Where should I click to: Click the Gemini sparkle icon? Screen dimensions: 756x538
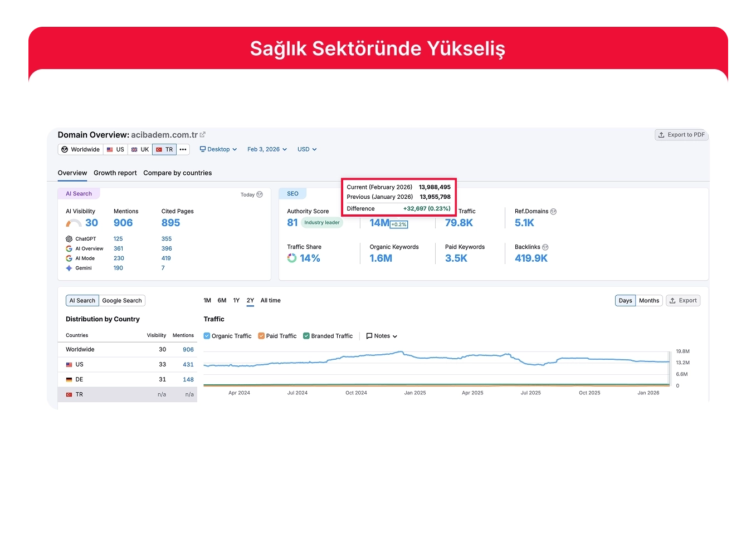pyautogui.click(x=69, y=268)
